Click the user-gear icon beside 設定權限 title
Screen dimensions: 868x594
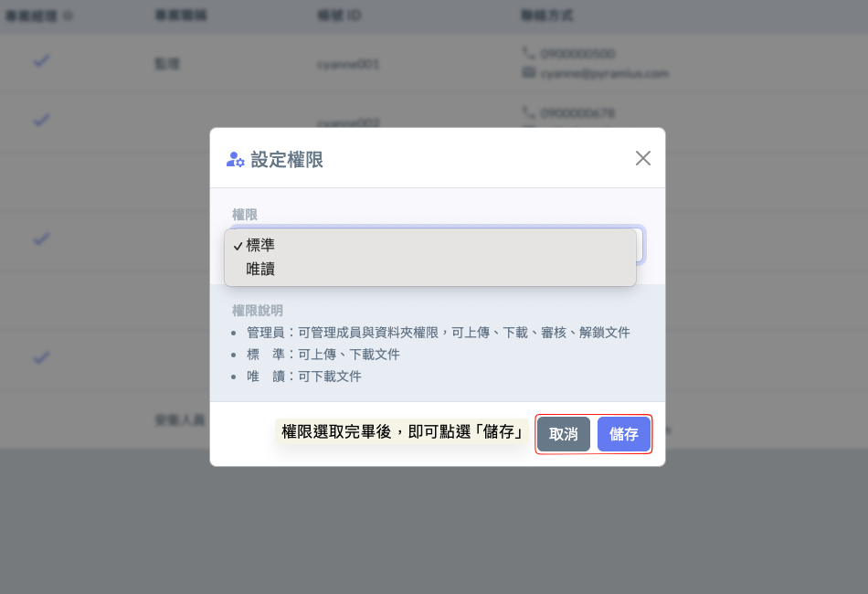[x=235, y=160]
